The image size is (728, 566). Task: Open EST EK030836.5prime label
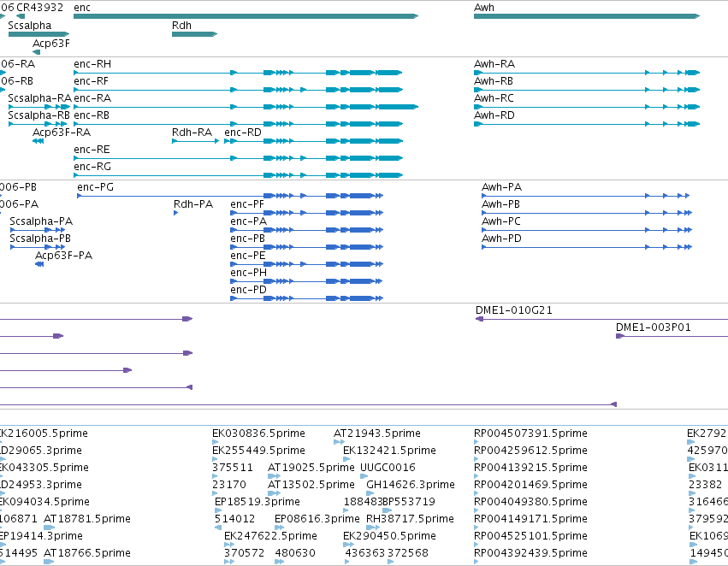click(x=258, y=433)
